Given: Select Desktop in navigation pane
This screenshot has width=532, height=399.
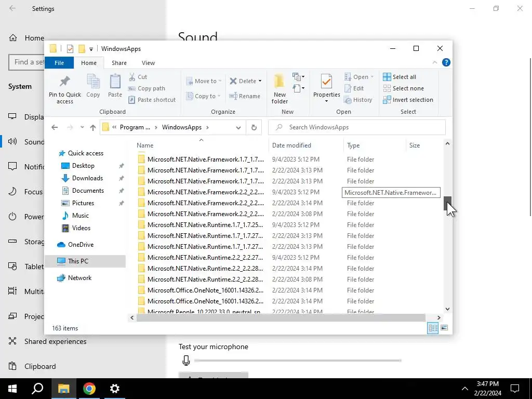Looking at the screenshot, I should (83, 166).
